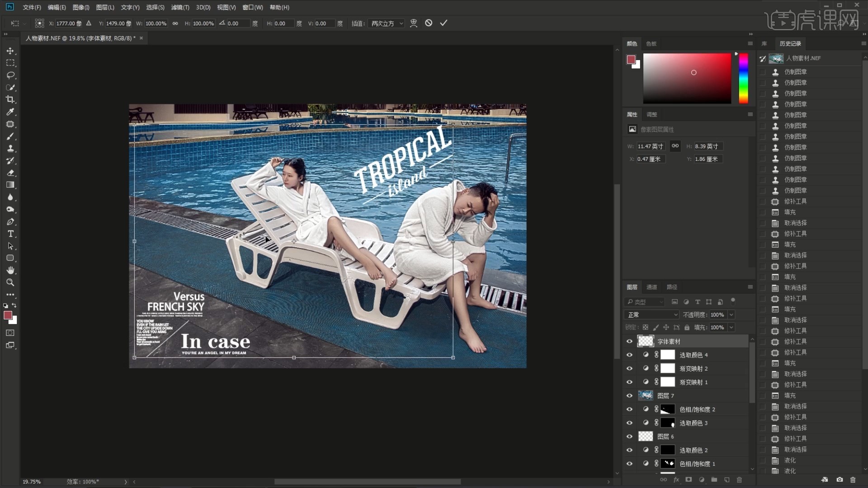Hide the 字体素材 layer
This screenshot has width=868, height=488.
(x=629, y=342)
